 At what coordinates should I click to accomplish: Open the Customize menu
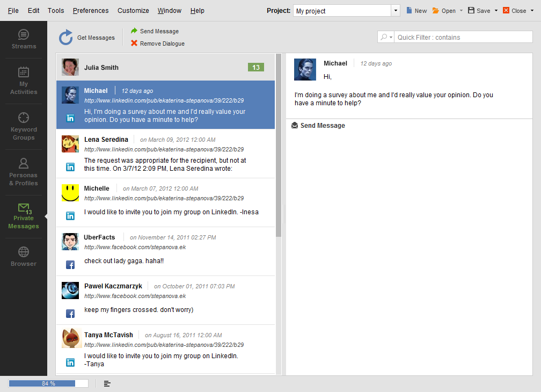click(x=133, y=11)
